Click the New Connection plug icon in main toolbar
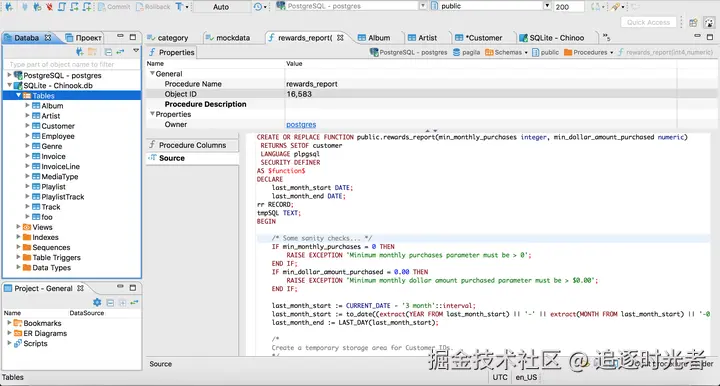720x386 pixels. pyautogui.click(x=8, y=6)
